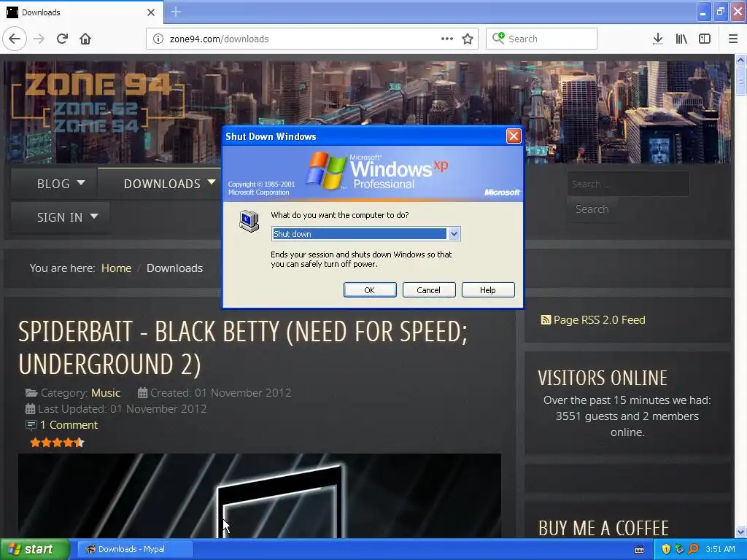Open the Shut down action dropdown
The image size is (747, 560).
tap(454, 234)
